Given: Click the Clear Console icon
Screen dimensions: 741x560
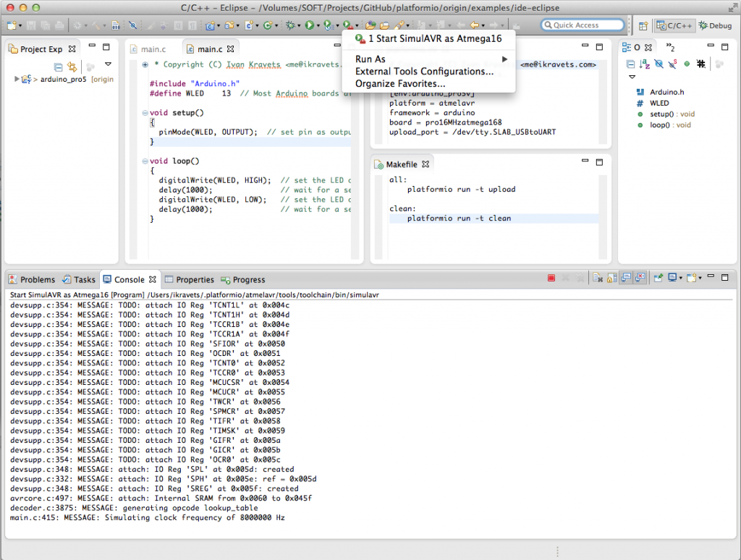Looking at the screenshot, I should tap(597, 278).
